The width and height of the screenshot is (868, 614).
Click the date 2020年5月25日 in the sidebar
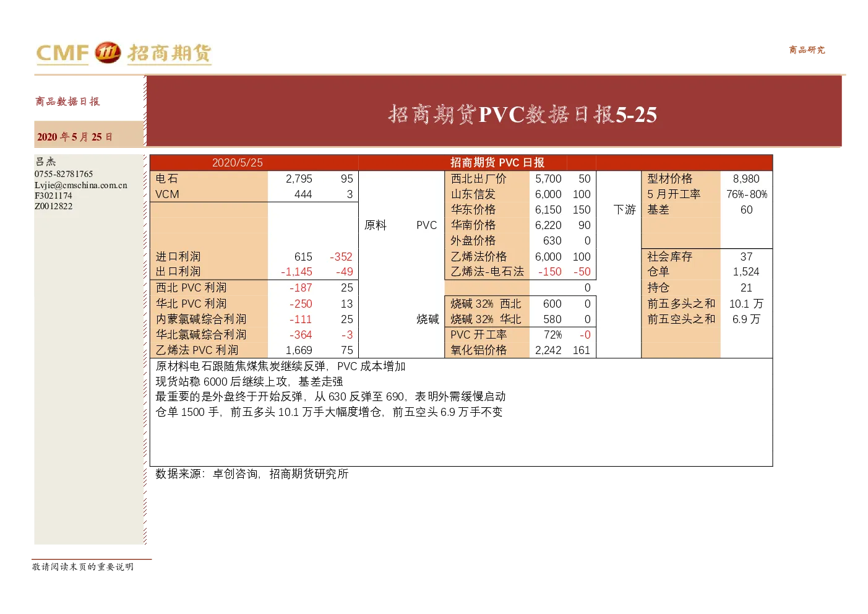pyautogui.click(x=75, y=137)
